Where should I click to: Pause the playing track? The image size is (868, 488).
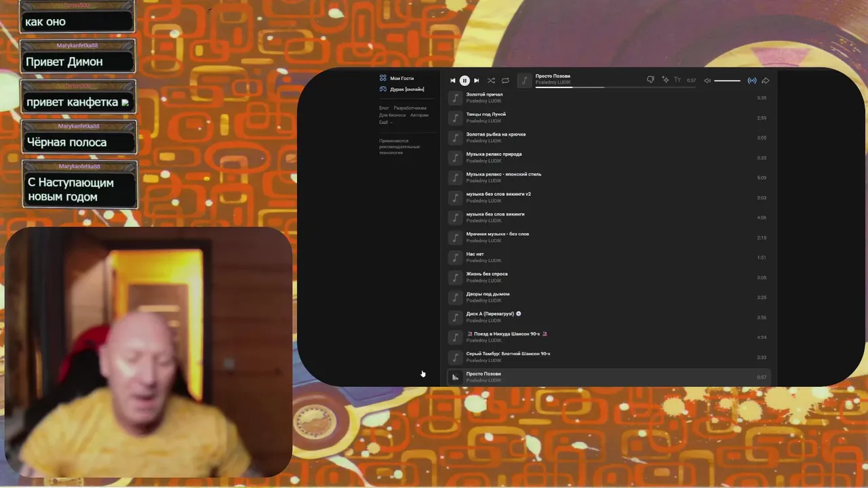(465, 81)
